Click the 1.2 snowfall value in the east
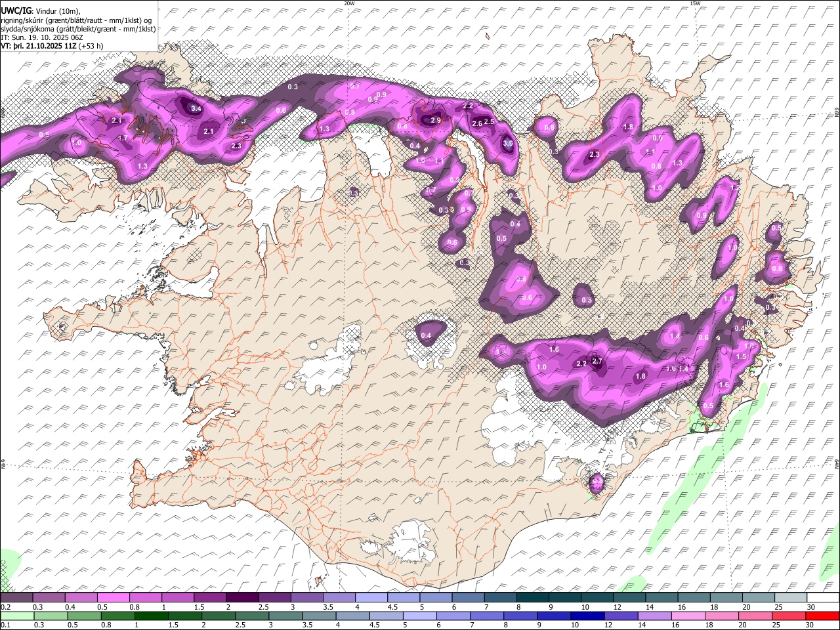 coord(735,188)
